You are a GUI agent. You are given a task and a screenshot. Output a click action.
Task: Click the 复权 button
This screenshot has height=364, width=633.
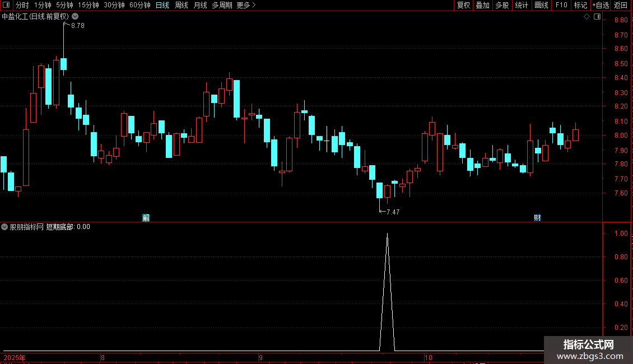coord(463,5)
